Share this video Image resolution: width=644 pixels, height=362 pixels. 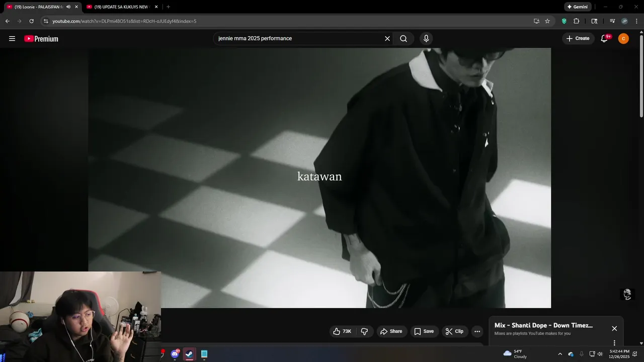[x=391, y=331]
